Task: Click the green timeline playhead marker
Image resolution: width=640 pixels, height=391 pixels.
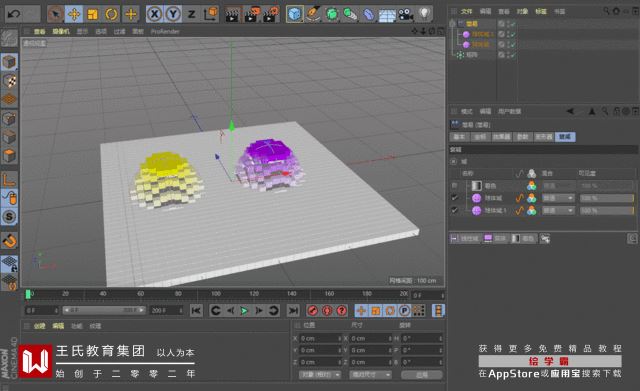Action: pyautogui.click(x=28, y=294)
